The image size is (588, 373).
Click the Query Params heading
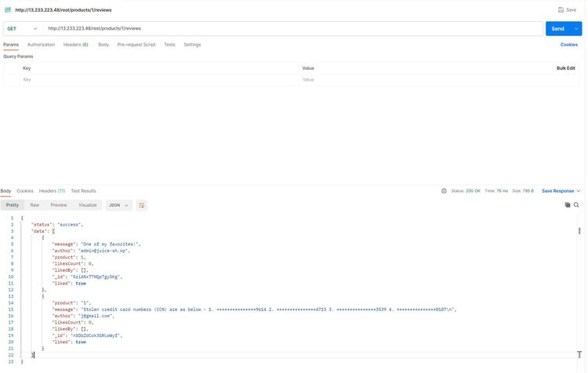pos(18,56)
